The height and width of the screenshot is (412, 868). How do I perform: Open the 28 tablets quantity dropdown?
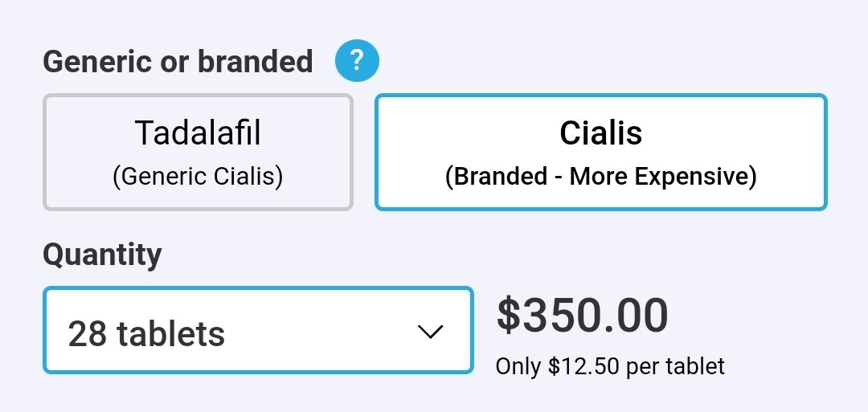coord(258,330)
